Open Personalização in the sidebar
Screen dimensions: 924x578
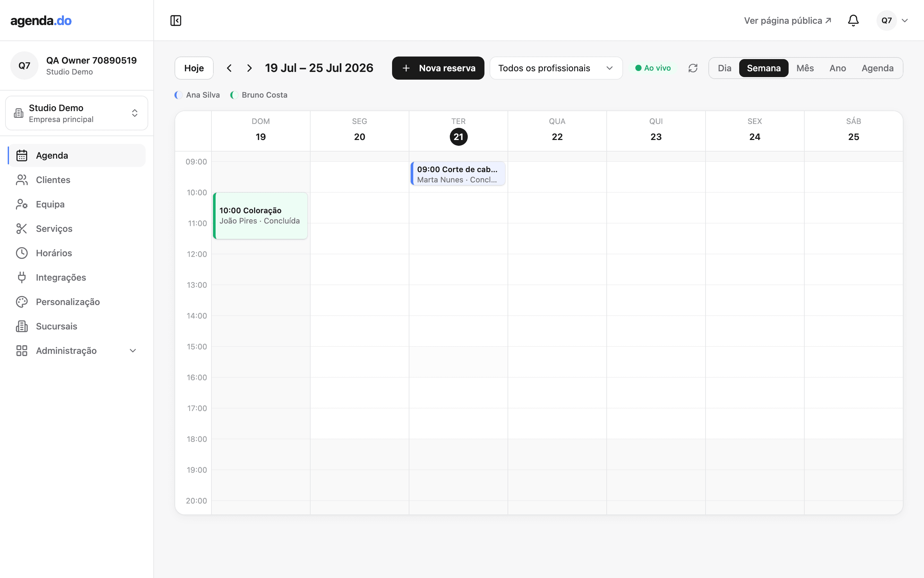(77, 302)
